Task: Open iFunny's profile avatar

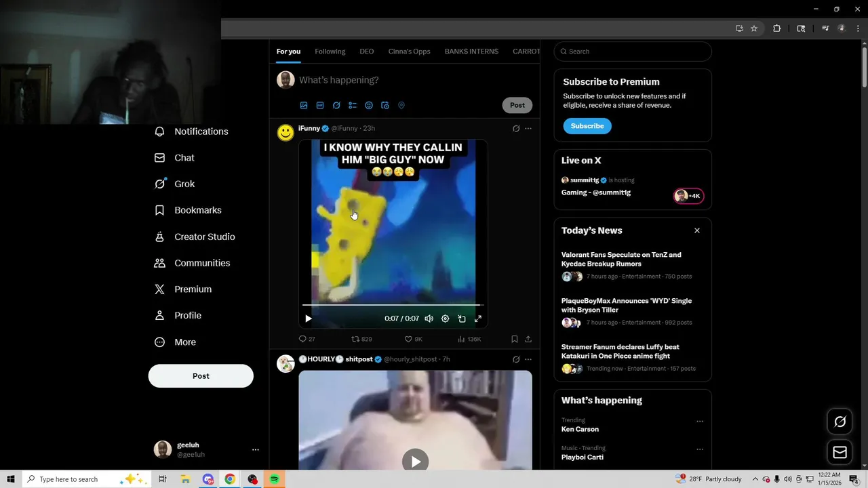Action: (x=285, y=132)
